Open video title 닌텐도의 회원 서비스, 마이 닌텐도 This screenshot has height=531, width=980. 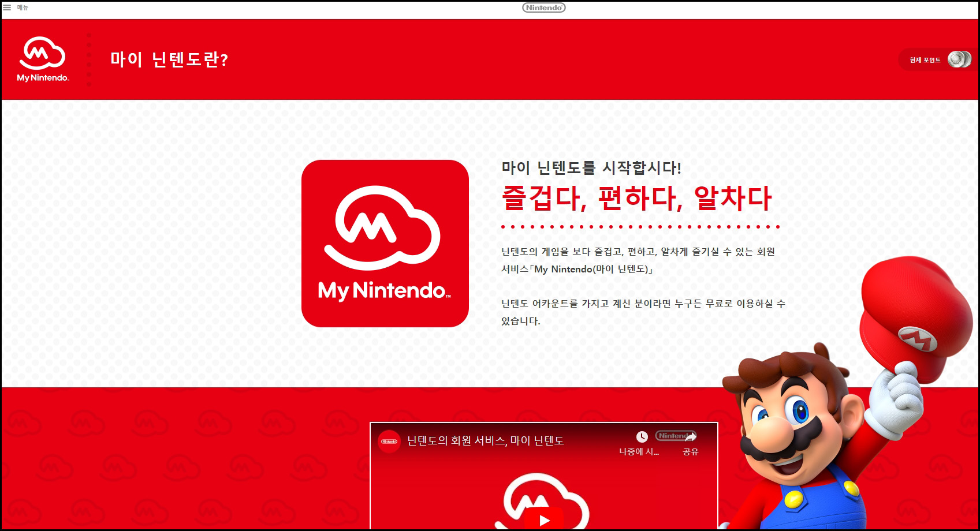(x=486, y=440)
